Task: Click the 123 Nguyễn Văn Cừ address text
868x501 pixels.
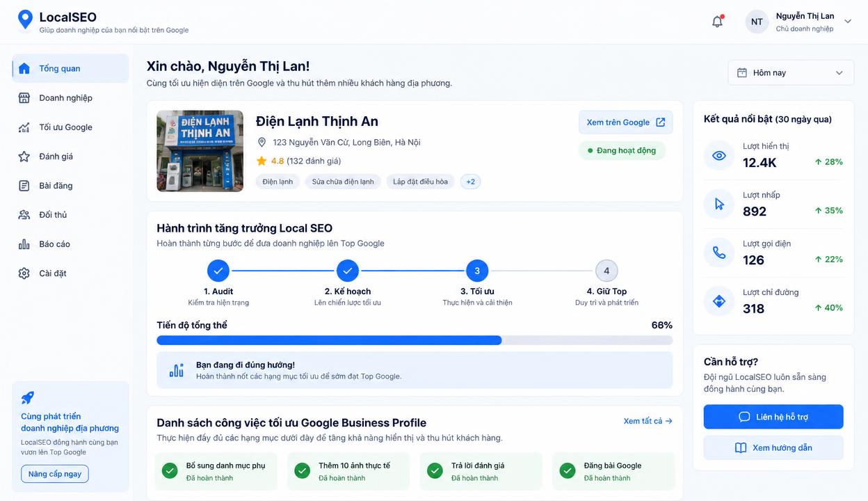Action: [346, 142]
